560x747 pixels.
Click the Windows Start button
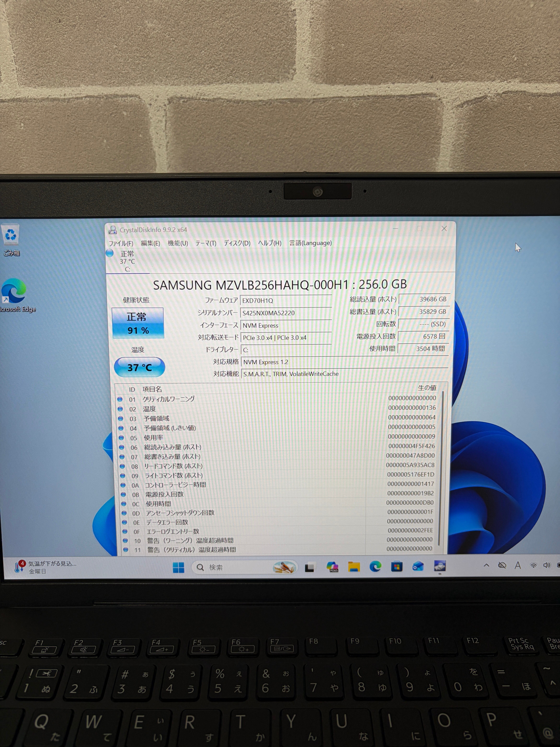click(x=178, y=567)
